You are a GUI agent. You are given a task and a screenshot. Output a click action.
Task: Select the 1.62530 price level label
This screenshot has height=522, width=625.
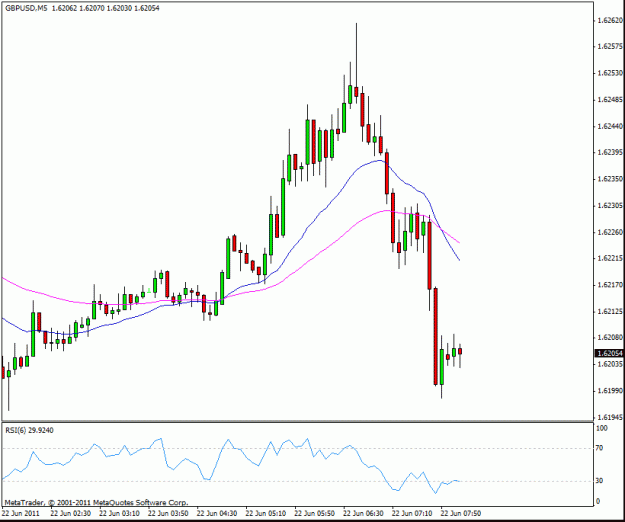tap(610, 73)
